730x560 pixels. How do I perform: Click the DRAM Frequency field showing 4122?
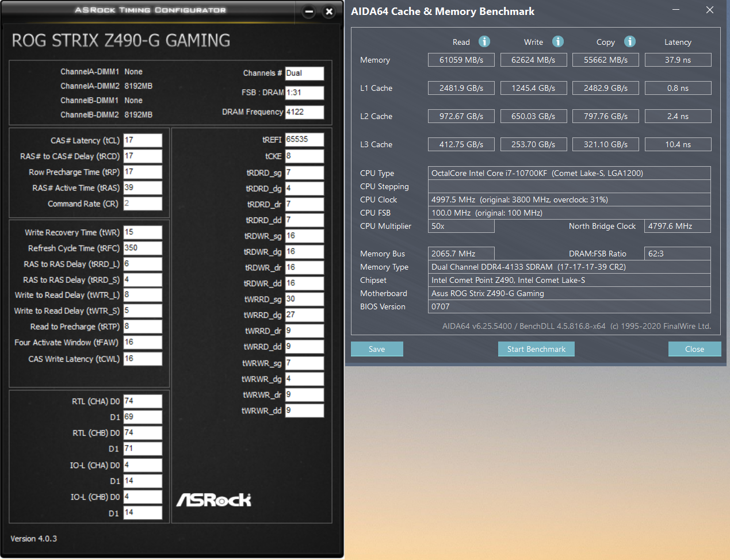point(304,112)
